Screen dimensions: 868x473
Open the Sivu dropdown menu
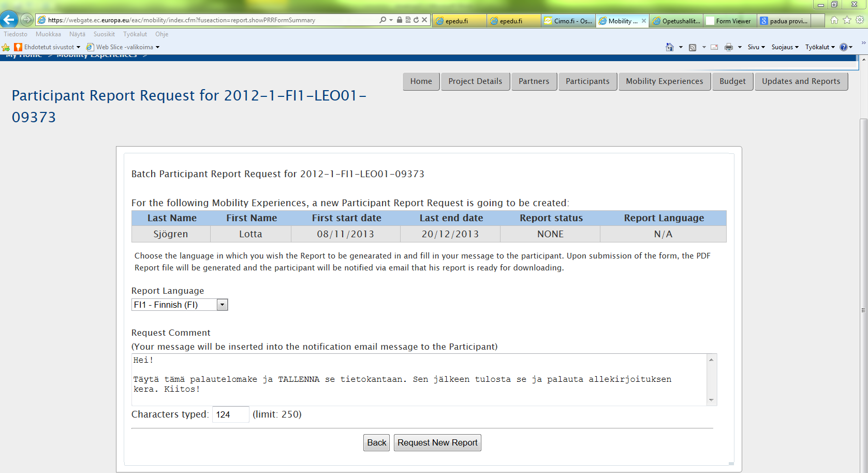pos(756,47)
